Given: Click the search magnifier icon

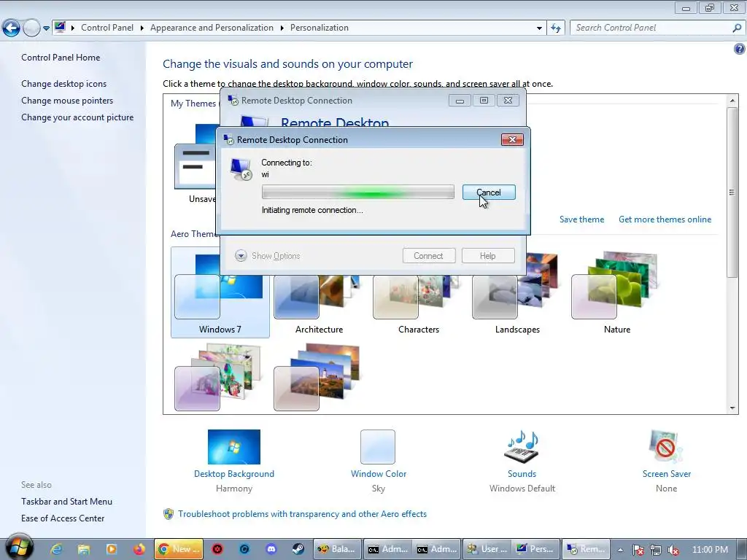Looking at the screenshot, I should pyautogui.click(x=737, y=28).
